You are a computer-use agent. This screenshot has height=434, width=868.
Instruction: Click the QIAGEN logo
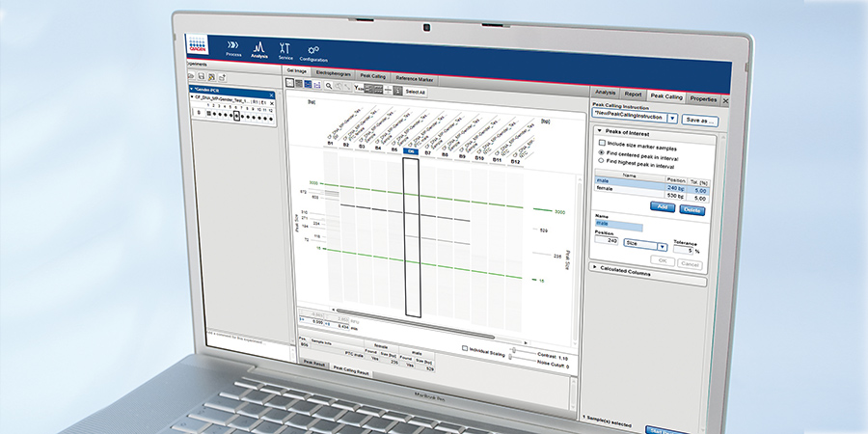(197, 44)
